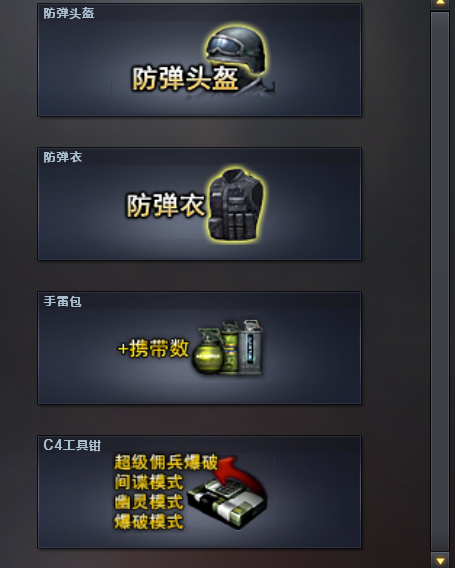Select the 防弹衣 header label

63,158
